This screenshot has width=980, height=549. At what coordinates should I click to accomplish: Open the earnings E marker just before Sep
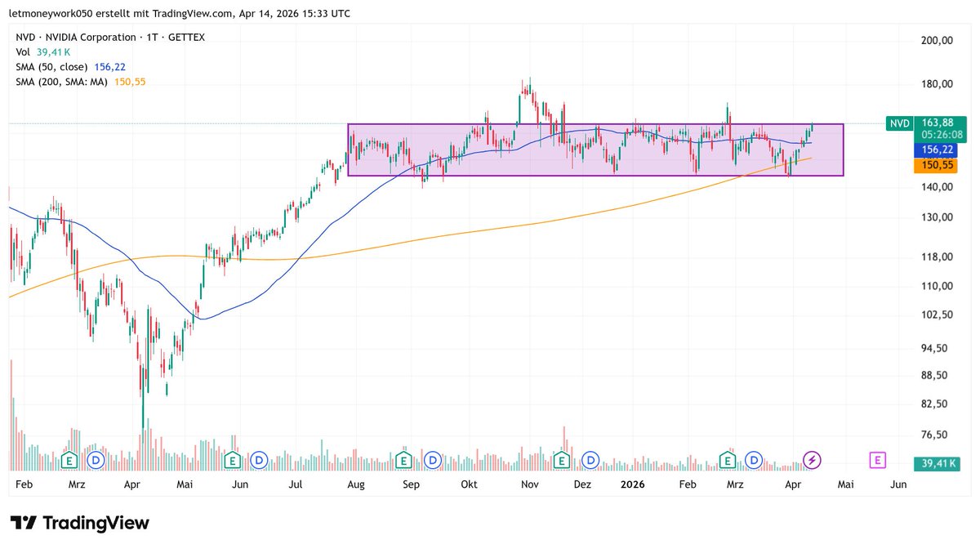[x=402, y=461]
